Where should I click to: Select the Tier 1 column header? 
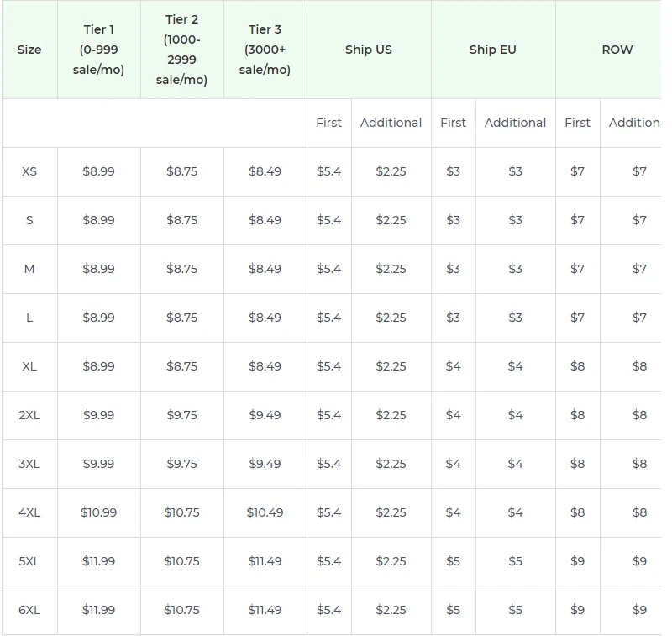98,50
